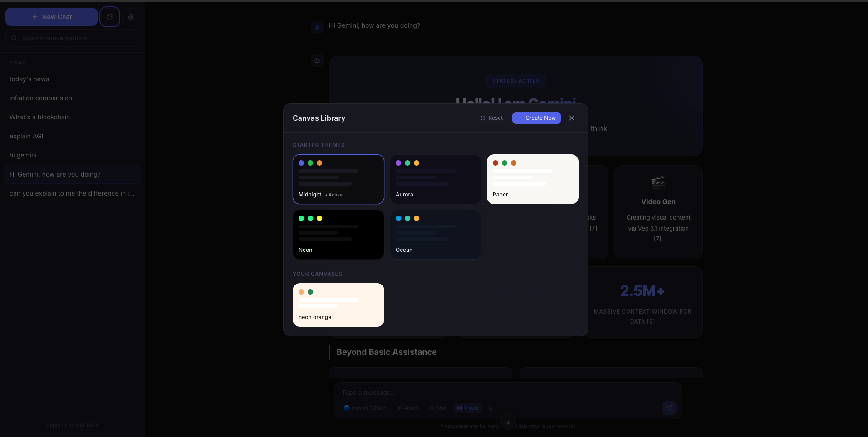Open the neon orange canvas thumbnail

[338, 304]
